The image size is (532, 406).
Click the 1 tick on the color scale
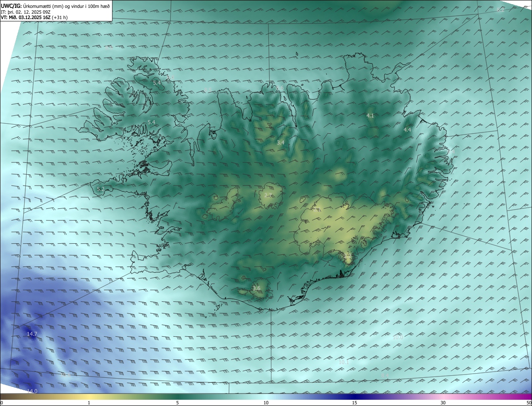click(x=89, y=403)
